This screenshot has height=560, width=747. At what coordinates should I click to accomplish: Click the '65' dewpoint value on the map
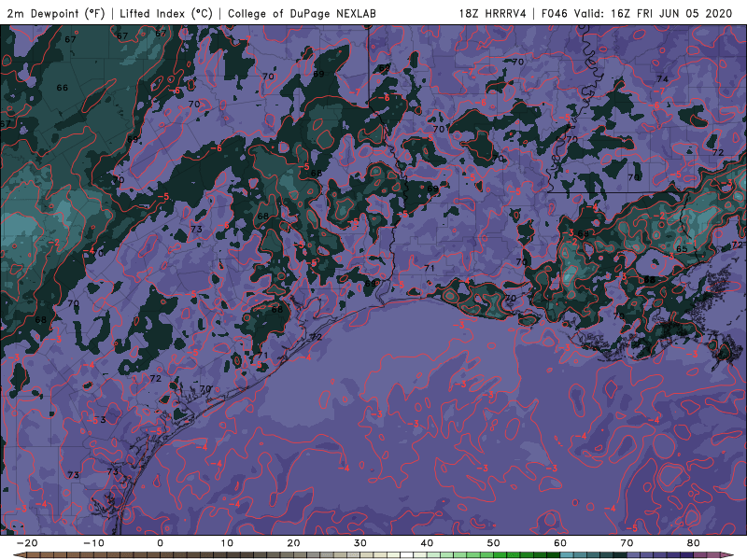(x=682, y=249)
